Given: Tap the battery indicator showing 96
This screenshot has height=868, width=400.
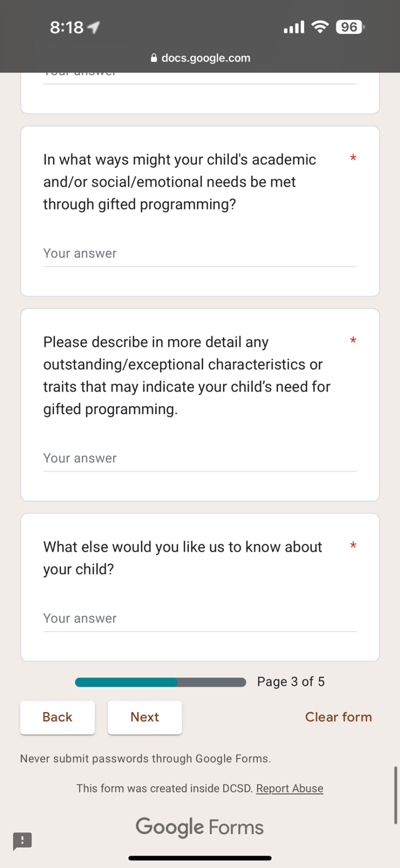Looking at the screenshot, I should [350, 27].
